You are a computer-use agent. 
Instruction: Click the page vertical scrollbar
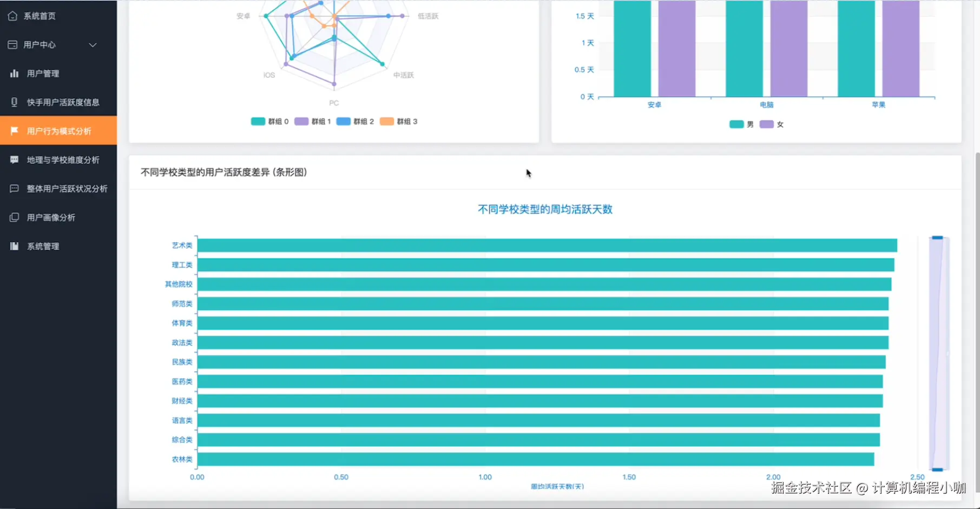pos(977,322)
